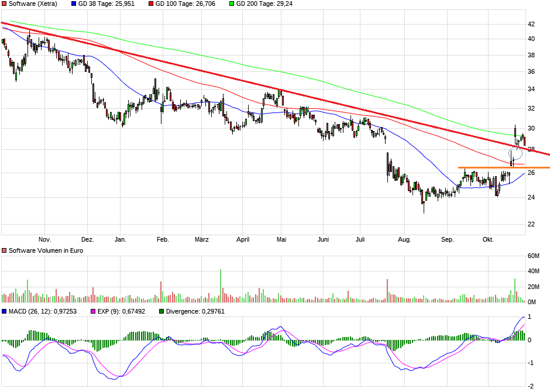Screen dimensions: 550x392
Task: Click the 'Okt.' month axis label
Action: tap(488, 239)
